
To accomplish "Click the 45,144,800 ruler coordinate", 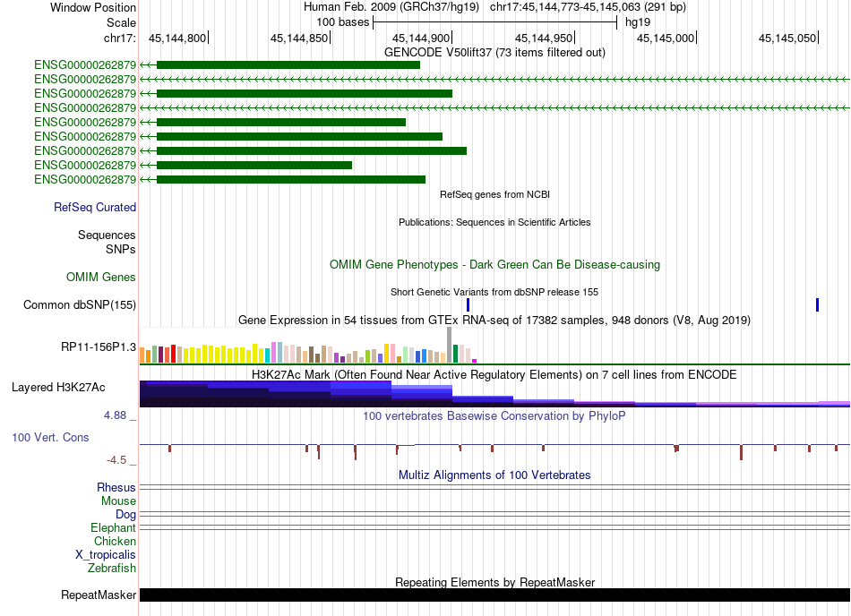I will tap(177, 38).
